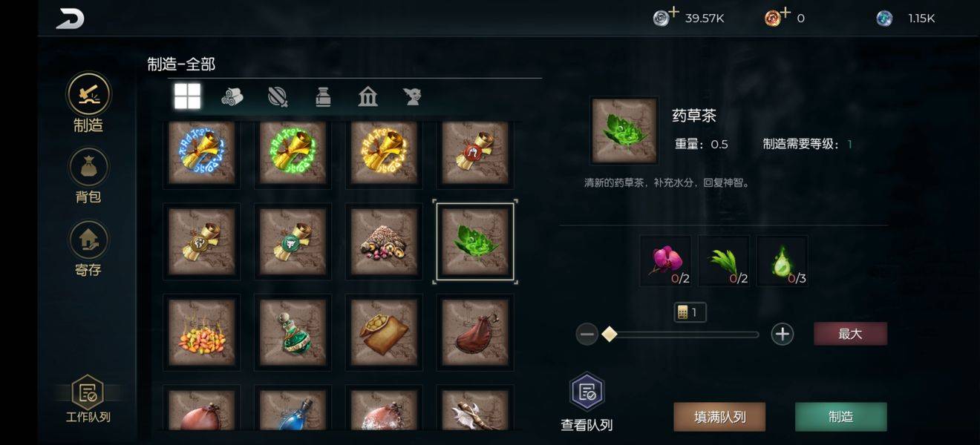Screen dimensions: 980x445
Task: Increase craft quantity with plus button
Action: [782, 334]
